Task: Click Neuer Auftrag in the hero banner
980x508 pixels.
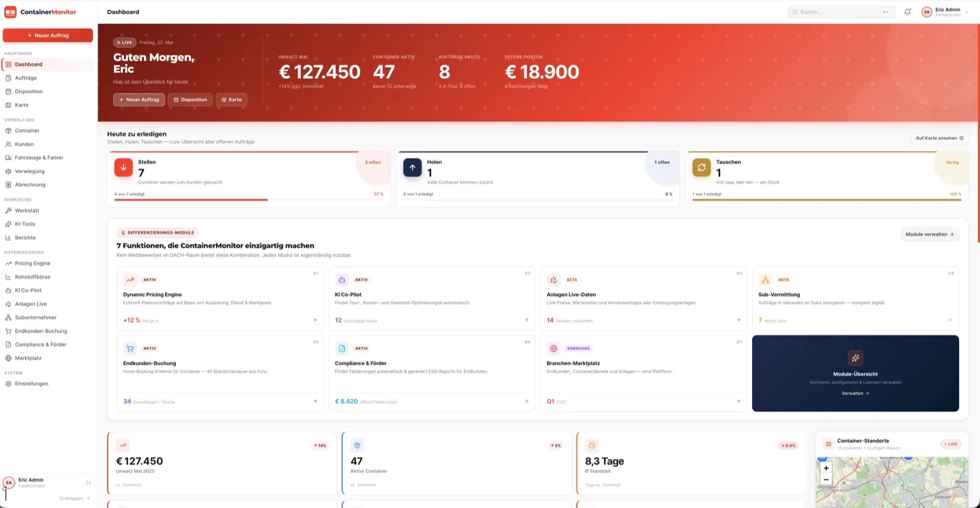Action: [139, 99]
